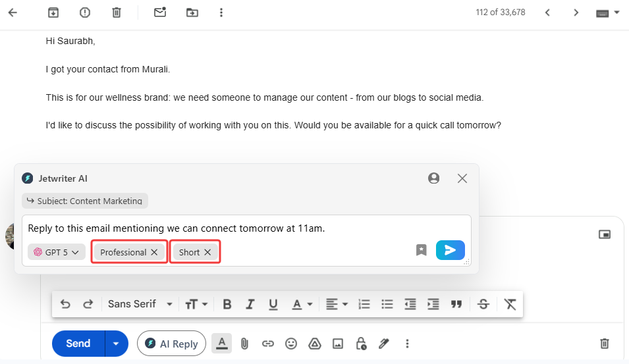Open more send options arrow
The height and width of the screenshot is (364, 629).
(117, 344)
